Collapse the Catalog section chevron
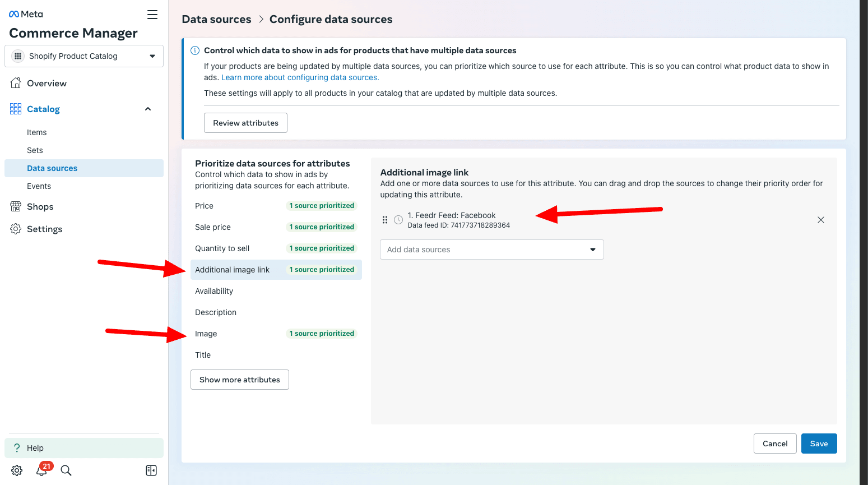The image size is (868, 485). point(147,109)
